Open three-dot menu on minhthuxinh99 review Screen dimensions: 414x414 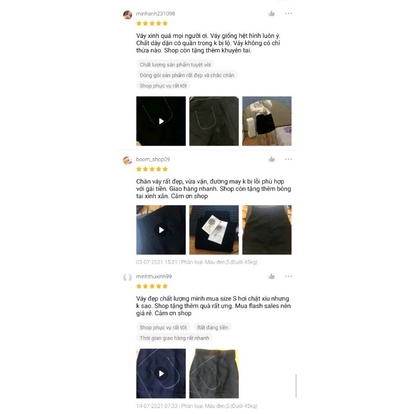tap(288, 276)
